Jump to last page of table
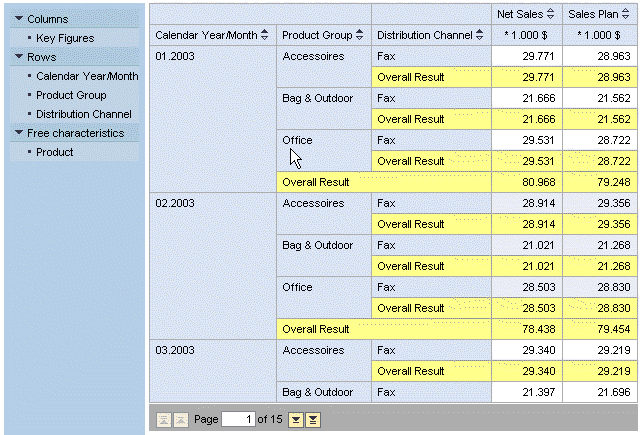This screenshot has width=641, height=435. coord(313,419)
